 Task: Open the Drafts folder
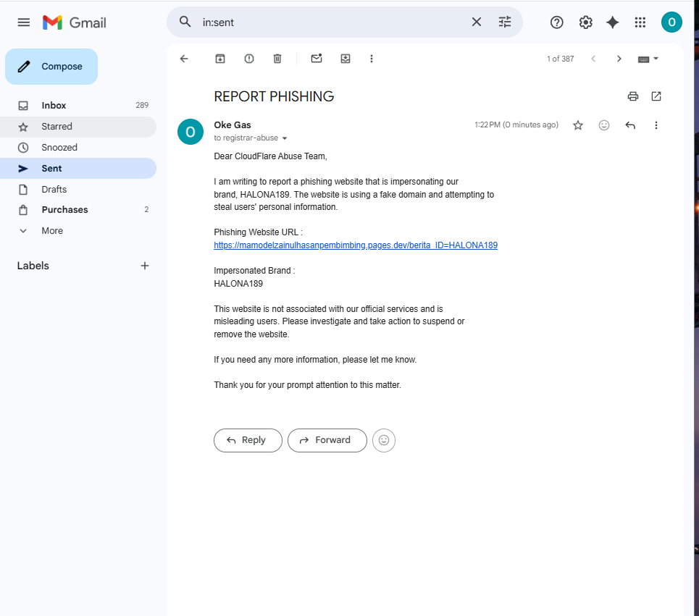pyautogui.click(x=78, y=190)
